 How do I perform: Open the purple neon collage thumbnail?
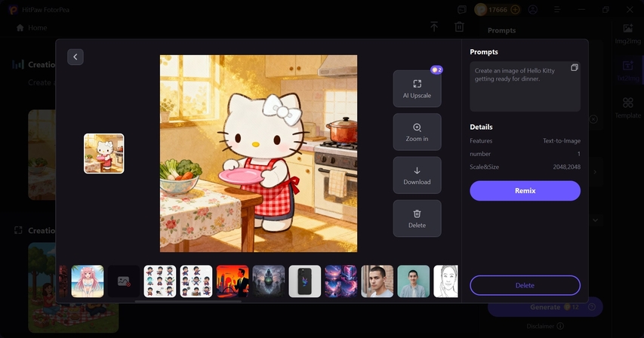point(341,281)
